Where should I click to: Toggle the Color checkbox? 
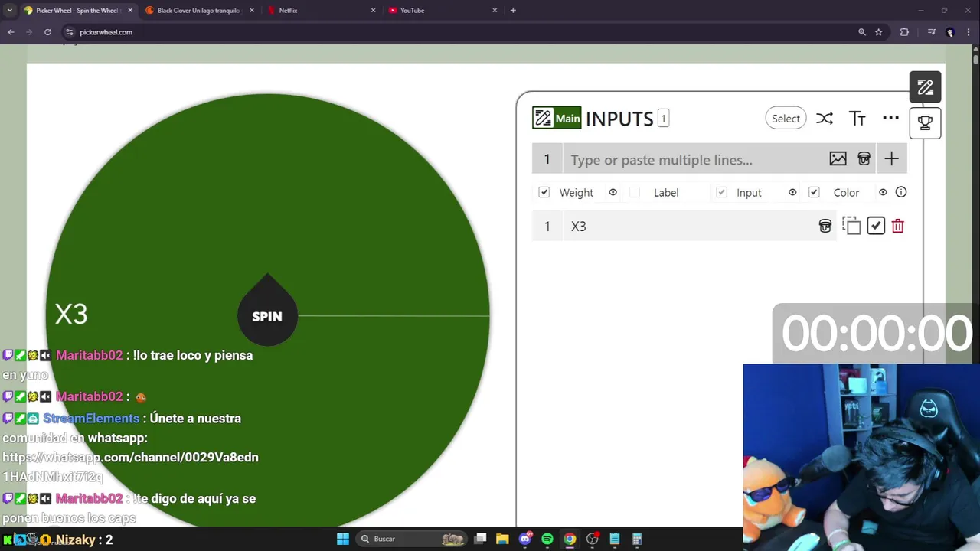(x=814, y=192)
